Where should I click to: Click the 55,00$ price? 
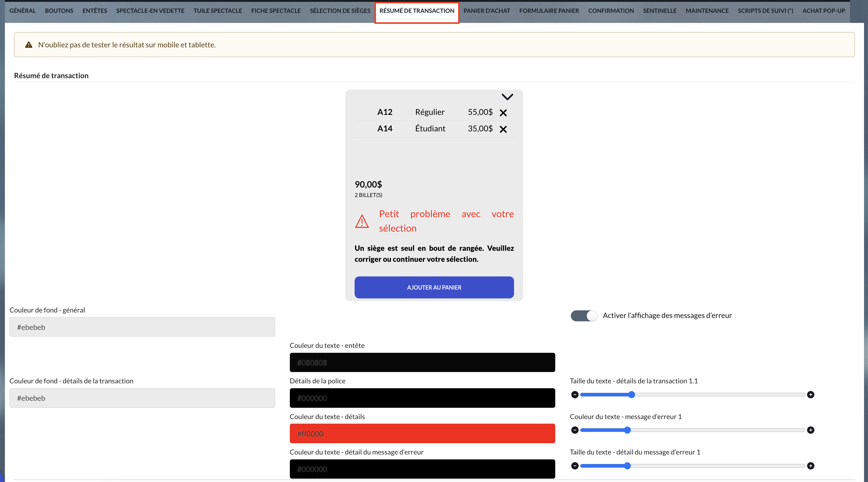pyautogui.click(x=480, y=112)
